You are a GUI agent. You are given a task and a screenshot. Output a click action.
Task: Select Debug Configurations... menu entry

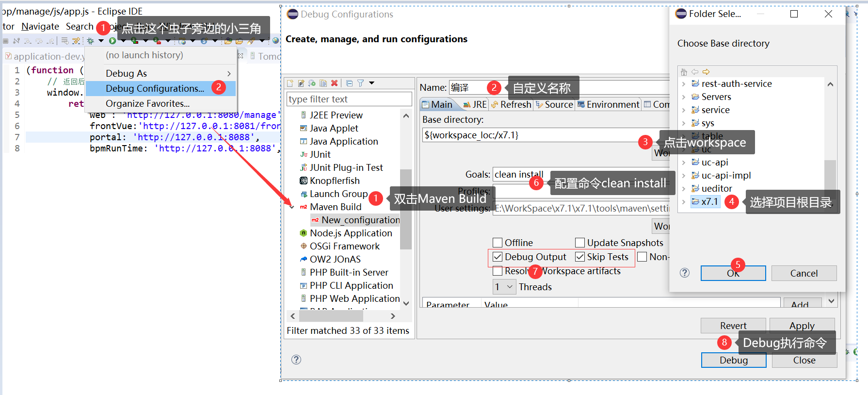[x=161, y=88]
